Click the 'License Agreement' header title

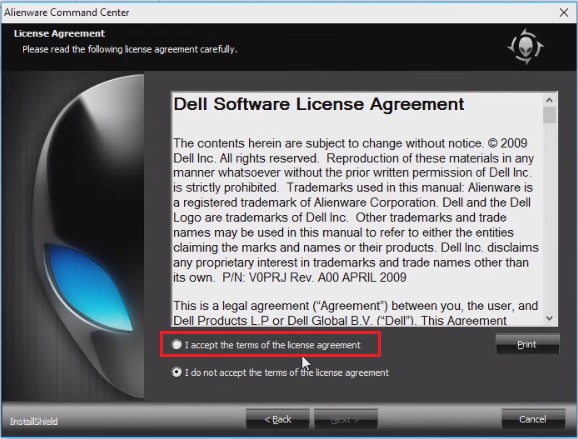click(59, 34)
